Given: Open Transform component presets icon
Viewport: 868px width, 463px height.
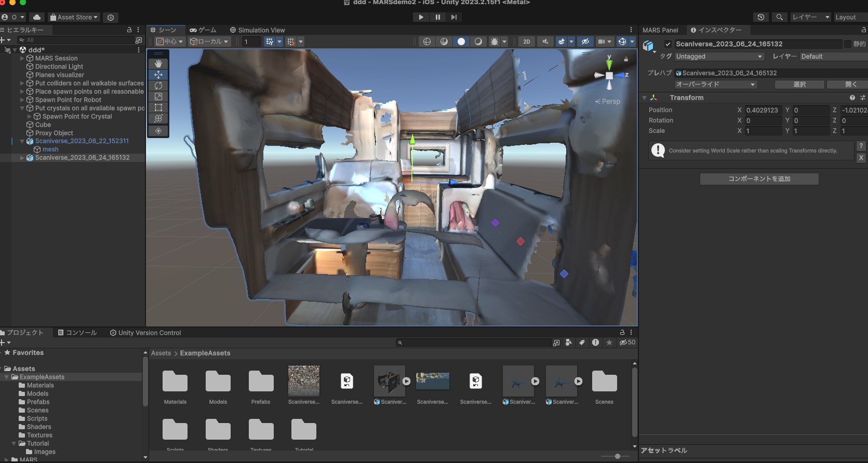Looking at the screenshot, I should [862, 98].
